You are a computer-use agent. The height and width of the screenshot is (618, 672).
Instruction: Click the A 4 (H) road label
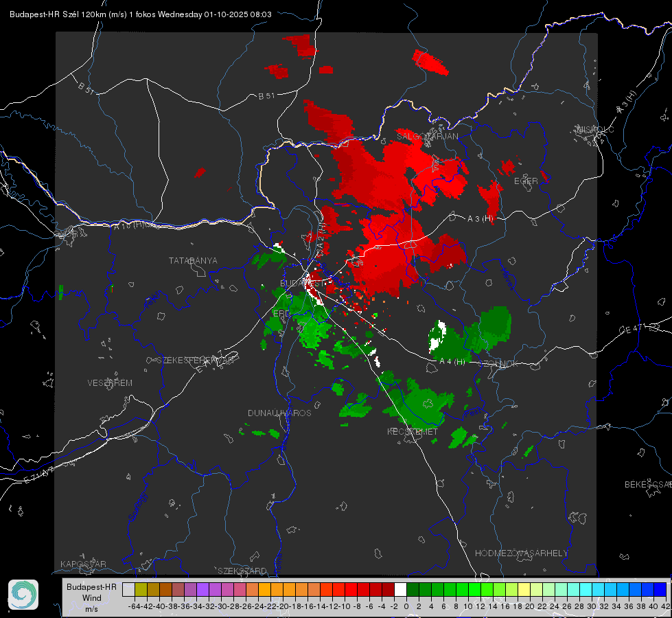452,362
